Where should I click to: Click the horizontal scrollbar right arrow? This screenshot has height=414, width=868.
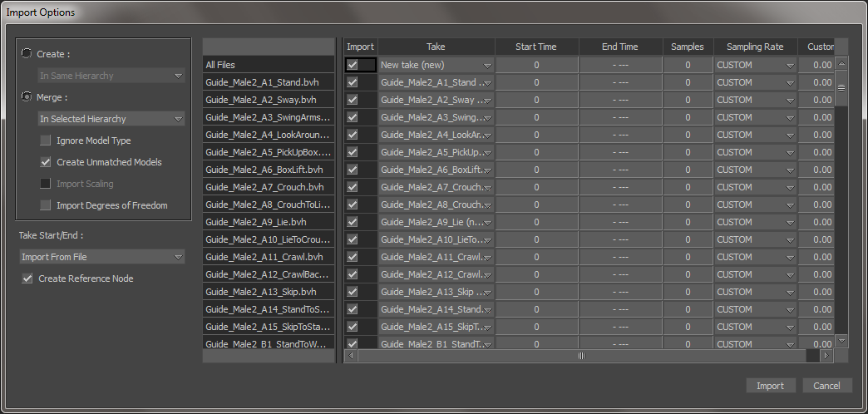pos(826,356)
